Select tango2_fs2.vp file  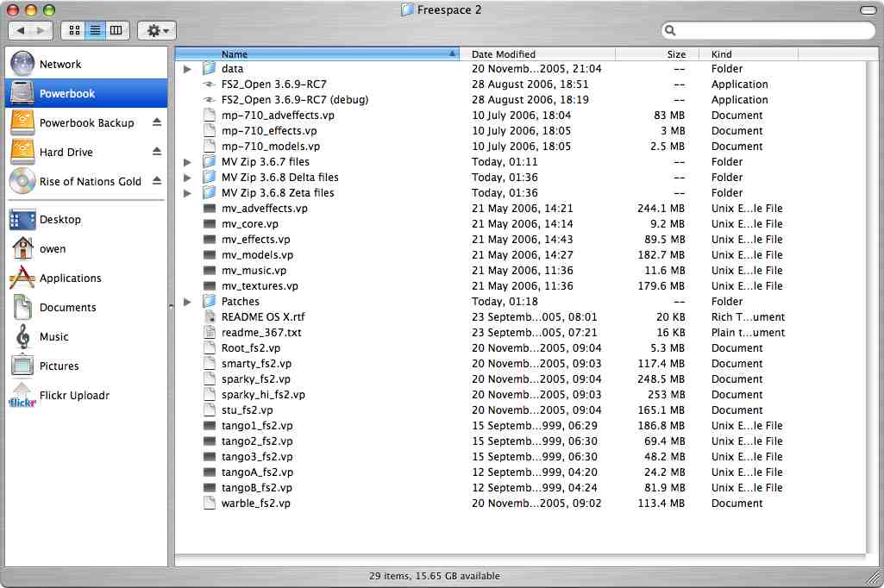tap(257, 441)
